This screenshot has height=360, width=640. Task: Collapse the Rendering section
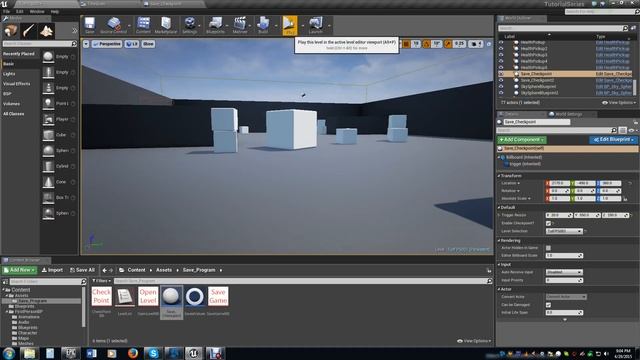499,241
